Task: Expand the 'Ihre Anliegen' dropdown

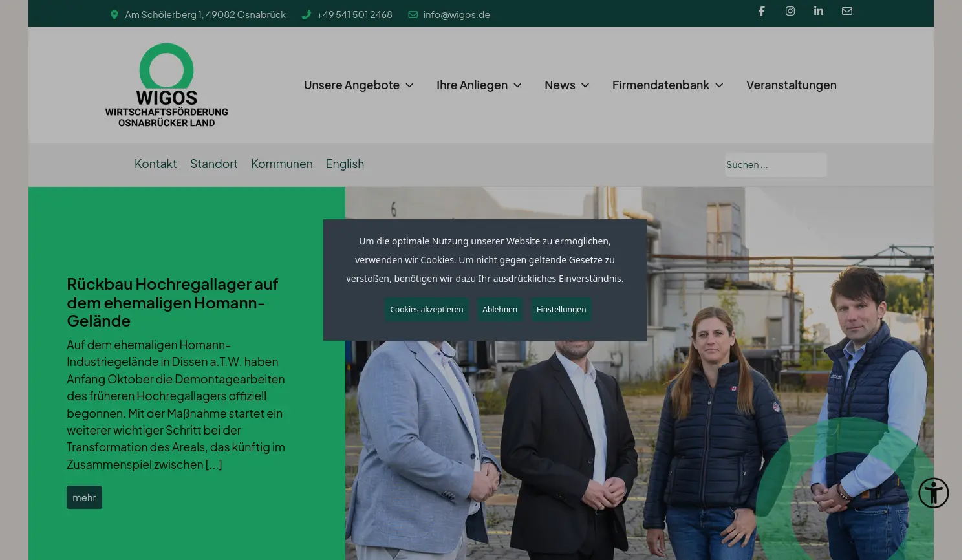Action: click(x=479, y=85)
